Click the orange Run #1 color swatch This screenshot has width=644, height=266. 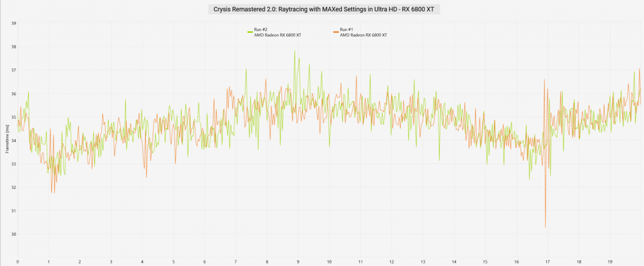[336, 32]
